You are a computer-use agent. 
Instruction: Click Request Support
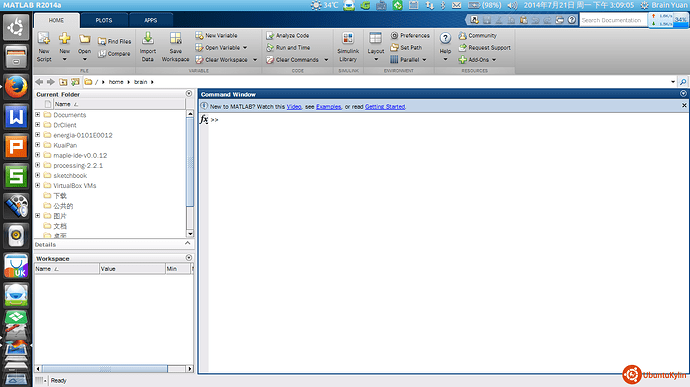[484, 48]
